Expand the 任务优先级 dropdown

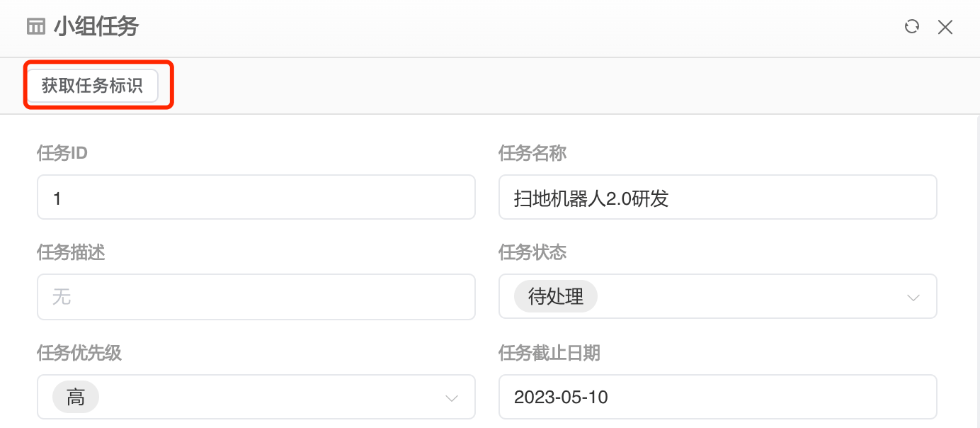[x=451, y=398]
